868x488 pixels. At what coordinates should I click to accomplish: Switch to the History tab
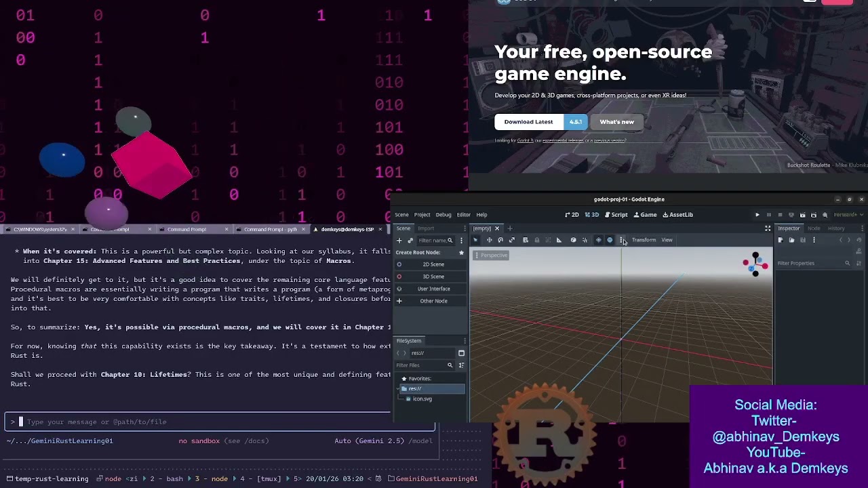(836, 228)
